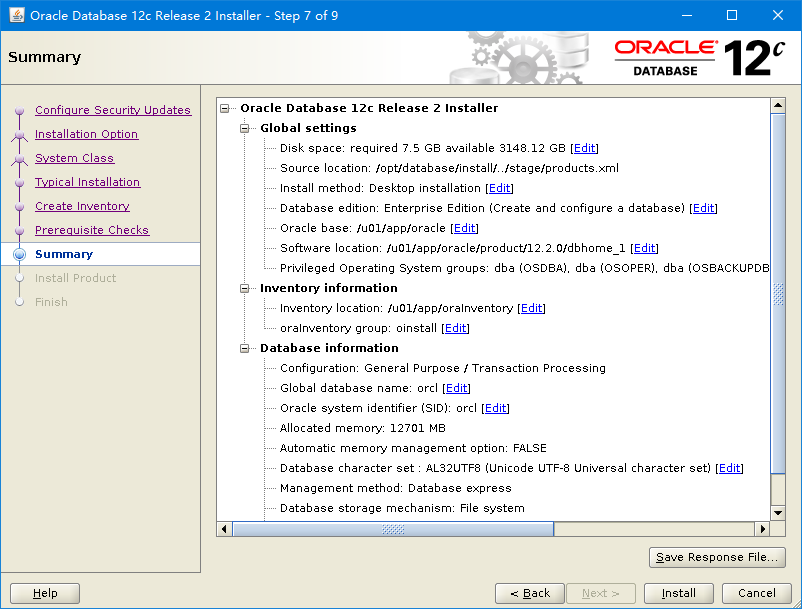
Task: Select the Source location row
Action: pyautogui.click(x=449, y=168)
